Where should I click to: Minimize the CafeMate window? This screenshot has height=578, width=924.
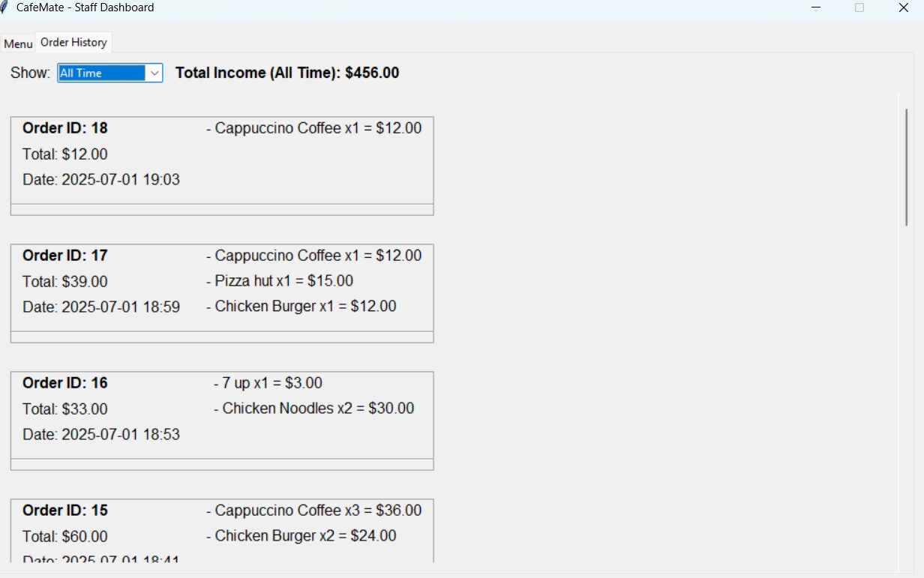point(816,7)
